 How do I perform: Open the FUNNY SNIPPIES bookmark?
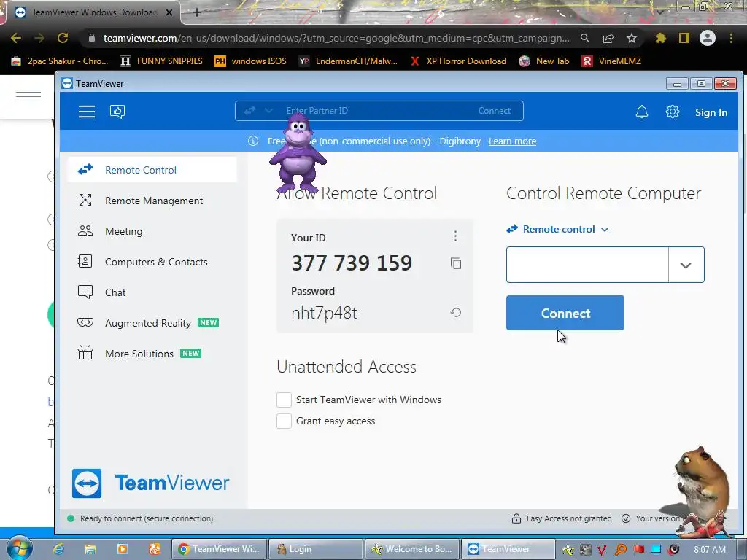161,61
